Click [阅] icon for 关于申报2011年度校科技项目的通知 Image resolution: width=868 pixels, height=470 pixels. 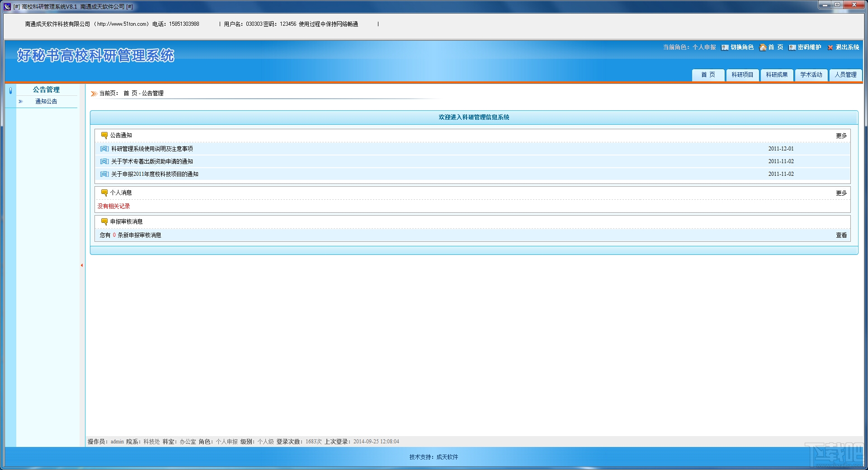pyautogui.click(x=104, y=174)
